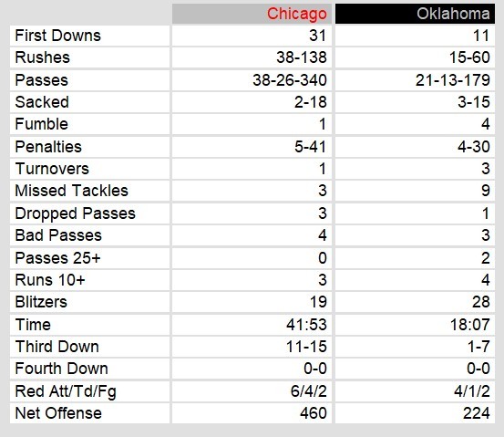Image resolution: width=504 pixels, height=437 pixels.
Task: Click Oklahoma's passes value 21-13-179
Action: 453,79
